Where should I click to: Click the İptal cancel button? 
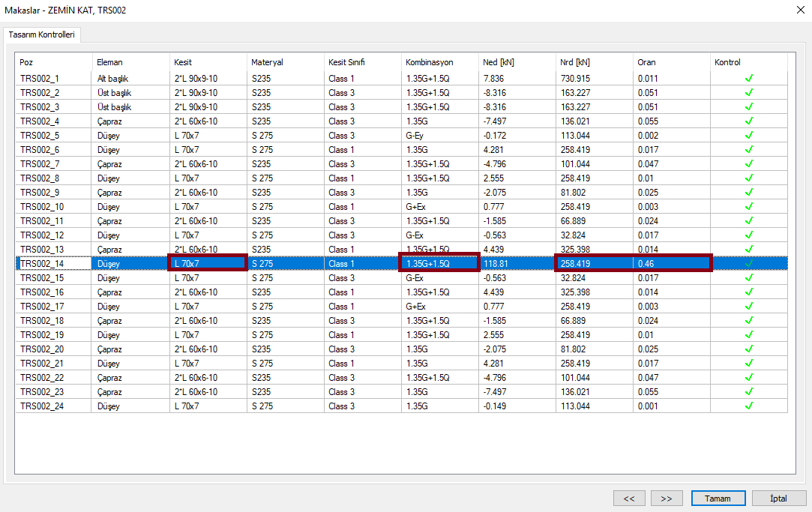(779, 499)
